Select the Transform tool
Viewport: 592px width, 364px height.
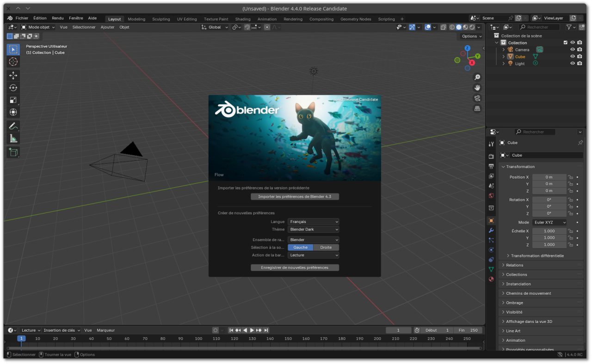pyautogui.click(x=13, y=112)
